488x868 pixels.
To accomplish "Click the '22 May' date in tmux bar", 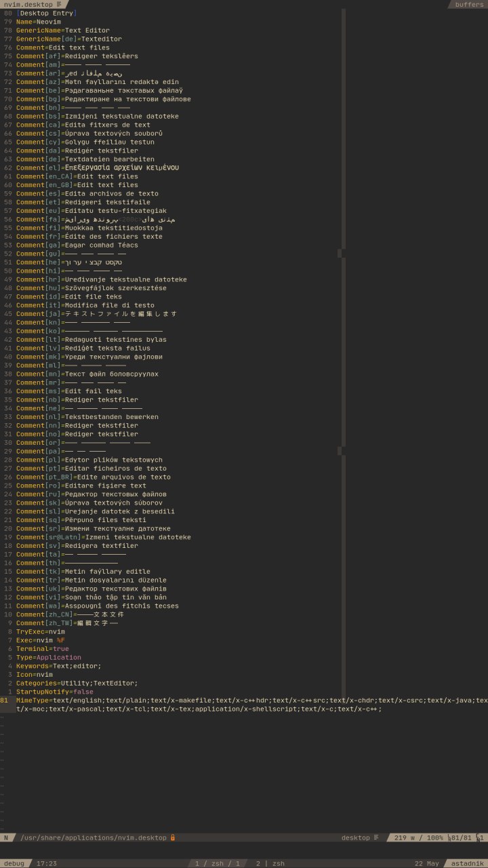I will (427, 863).
